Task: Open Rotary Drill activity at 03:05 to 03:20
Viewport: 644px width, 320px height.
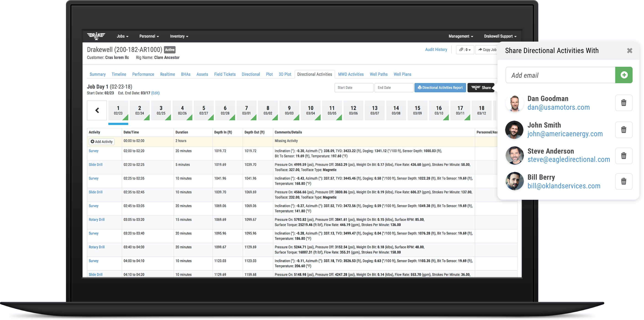Action: pyautogui.click(x=97, y=220)
